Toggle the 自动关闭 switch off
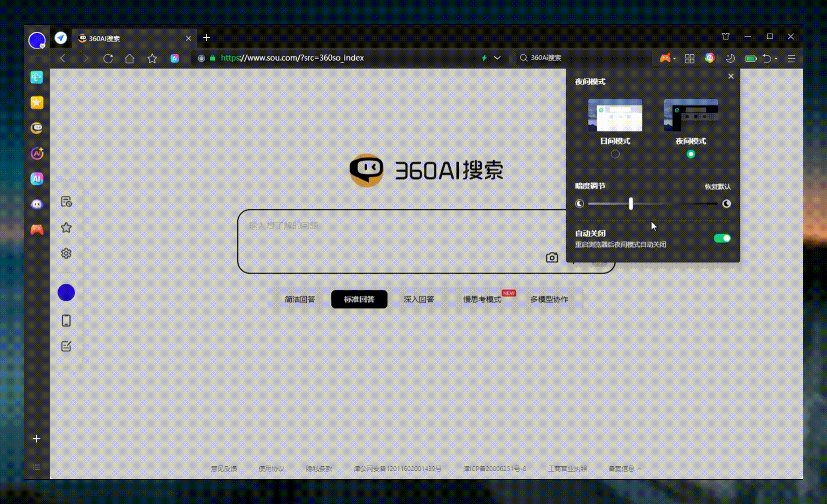This screenshot has height=504, width=827. point(722,238)
